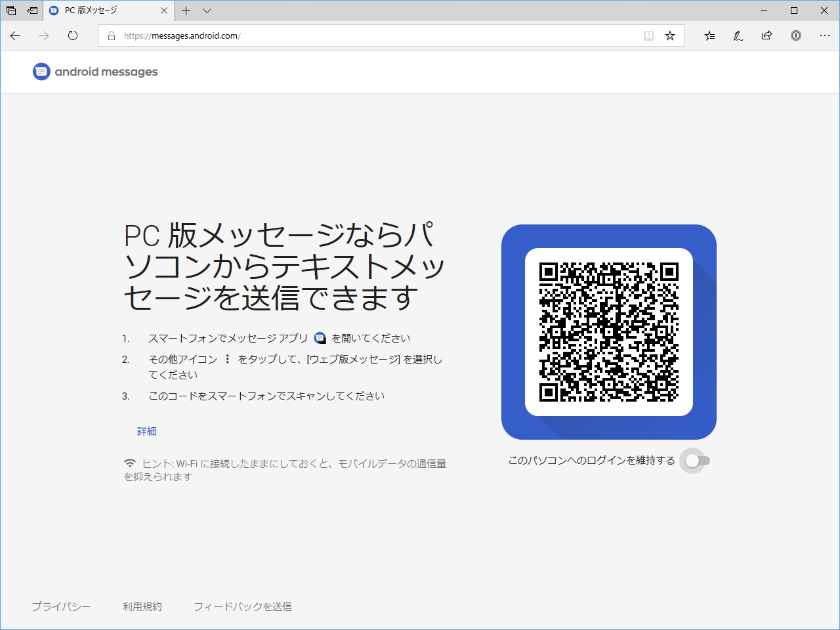This screenshot has height=630, width=840.
Task: Go forward to next page
Action: [44, 36]
